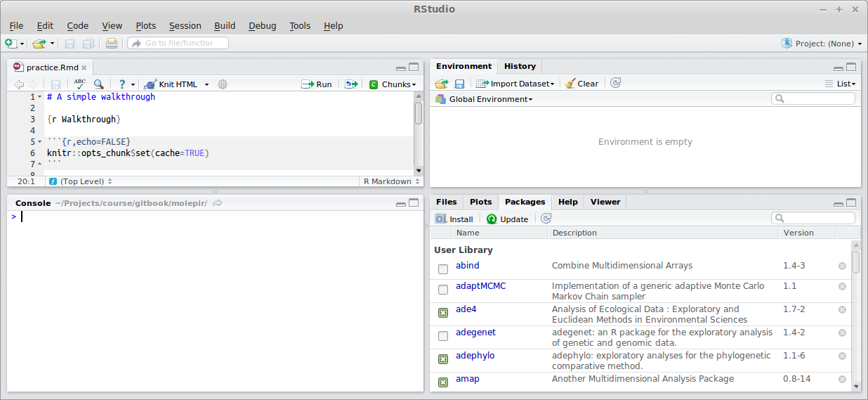Open the Markdown help question mark icon

coord(122,84)
